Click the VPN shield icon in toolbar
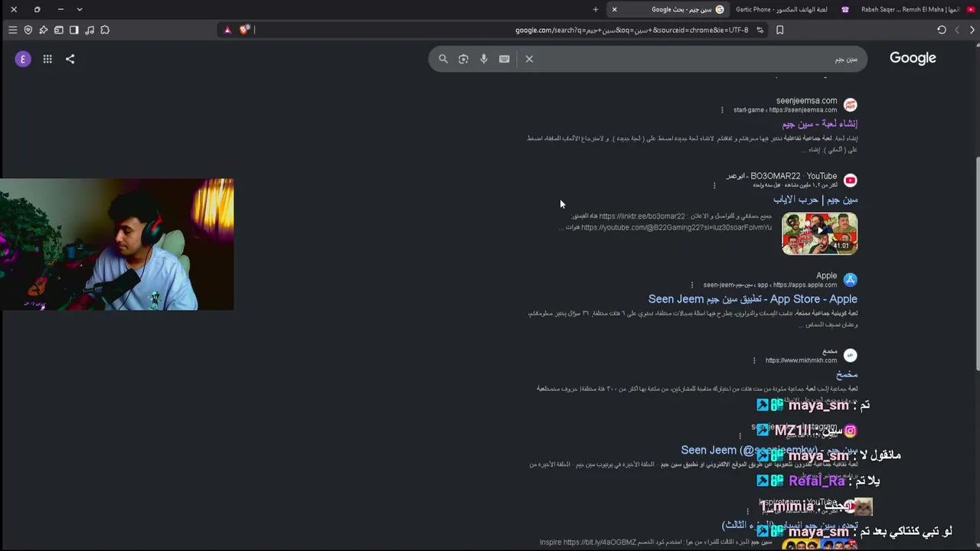 [x=28, y=30]
